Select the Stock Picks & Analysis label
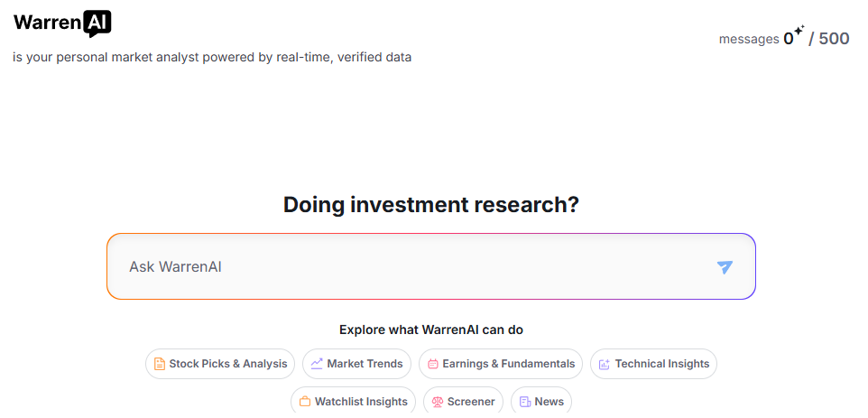Image resolution: width=868 pixels, height=418 pixels. (x=228, y=364)
